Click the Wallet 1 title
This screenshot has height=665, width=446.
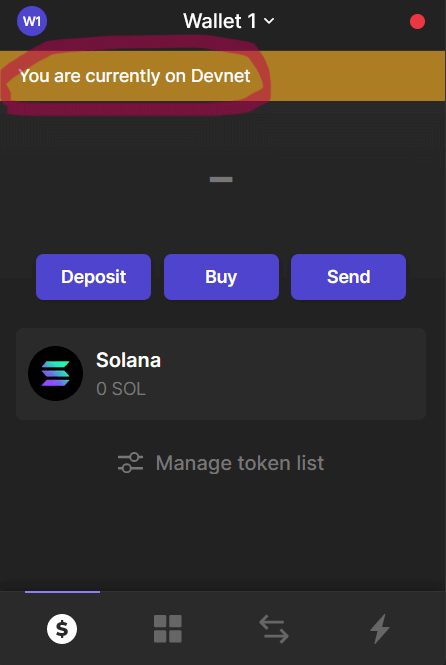220,21
